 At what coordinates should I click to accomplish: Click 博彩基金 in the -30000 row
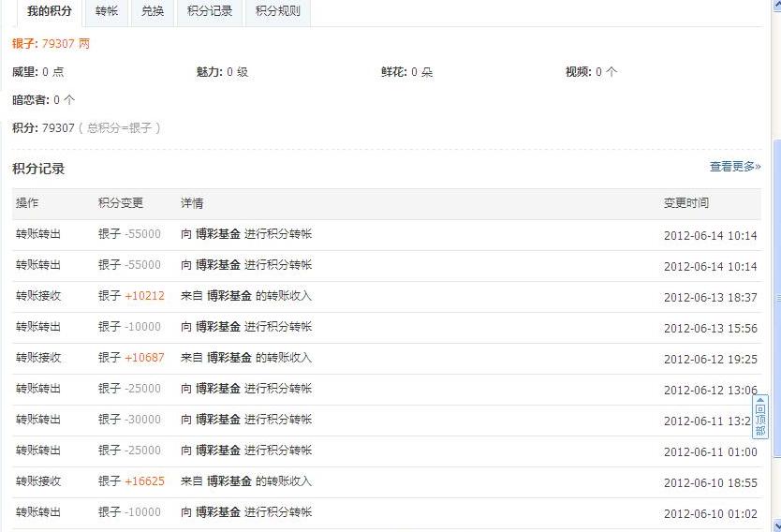(x=218, y=420)
